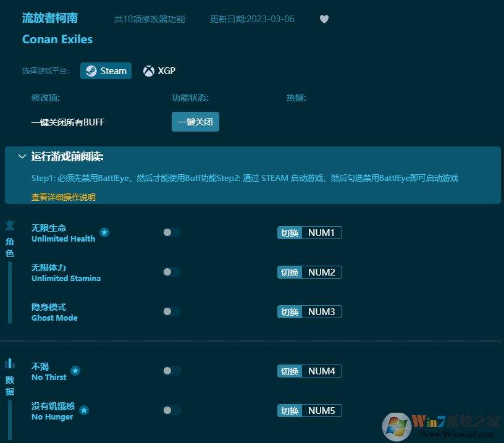The height and width of the screenshot is (443, 504).
Task: Click the heart favorite icon
Action: 324,19
